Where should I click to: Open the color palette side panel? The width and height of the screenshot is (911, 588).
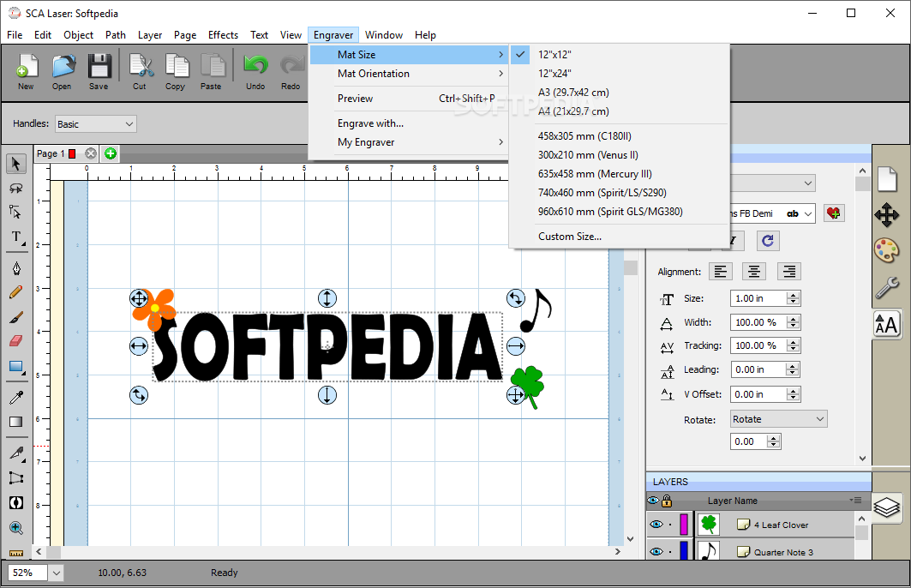click(887, 251)
